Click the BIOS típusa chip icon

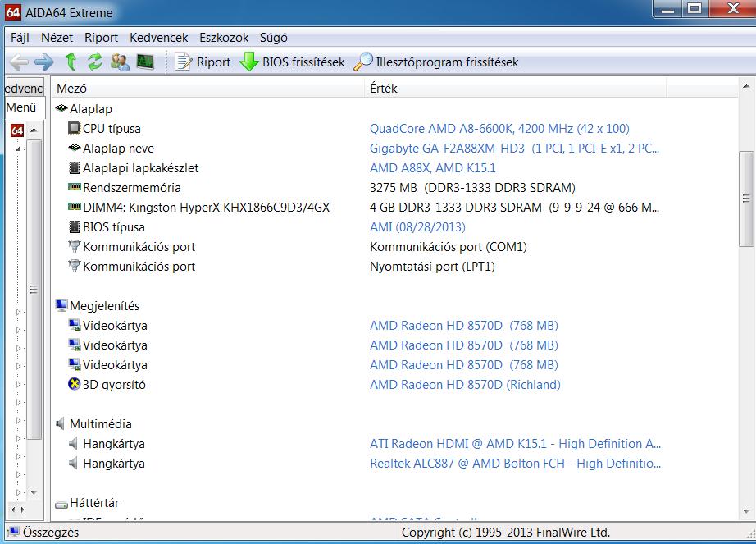[75, 226]
